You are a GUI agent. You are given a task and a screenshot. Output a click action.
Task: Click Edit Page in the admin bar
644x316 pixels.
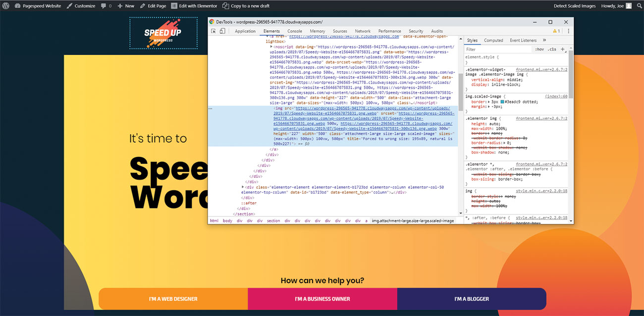click(153, 6)
